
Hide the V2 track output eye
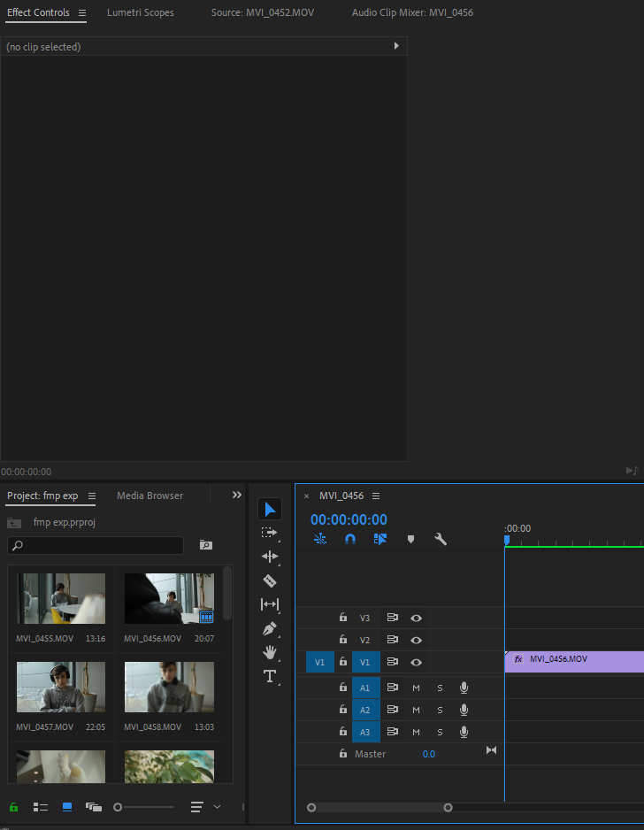416,640
